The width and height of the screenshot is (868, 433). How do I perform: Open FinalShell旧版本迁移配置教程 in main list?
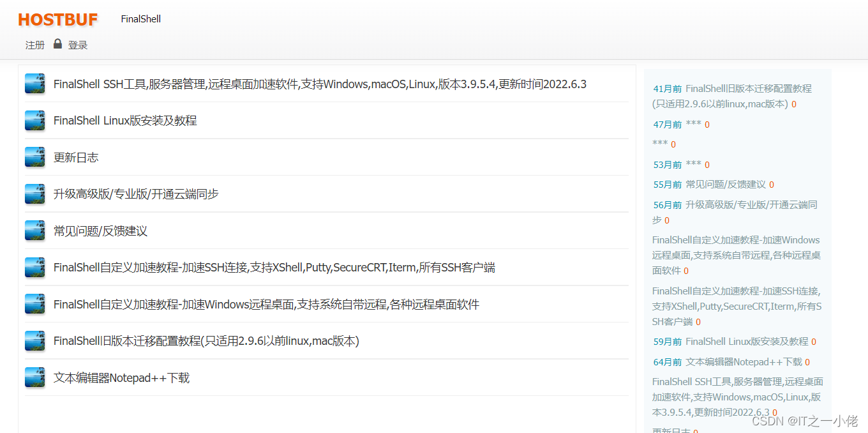[x=206, y=341]
